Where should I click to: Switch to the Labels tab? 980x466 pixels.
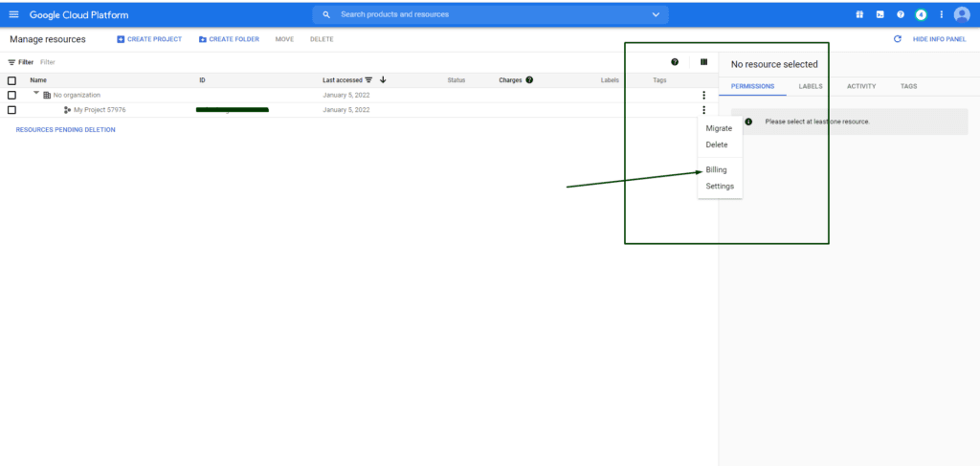coord(810,86)
